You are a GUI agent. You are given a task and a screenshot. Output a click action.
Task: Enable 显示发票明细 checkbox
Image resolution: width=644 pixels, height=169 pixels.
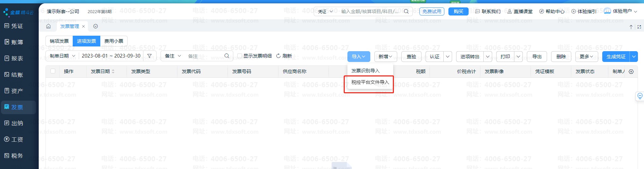[x=240, y=56]
